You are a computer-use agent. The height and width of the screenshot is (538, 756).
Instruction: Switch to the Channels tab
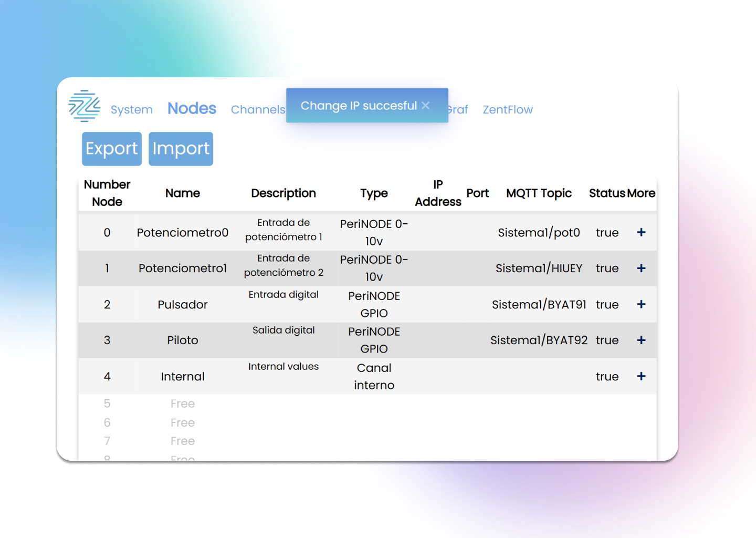tap(258, 110)
